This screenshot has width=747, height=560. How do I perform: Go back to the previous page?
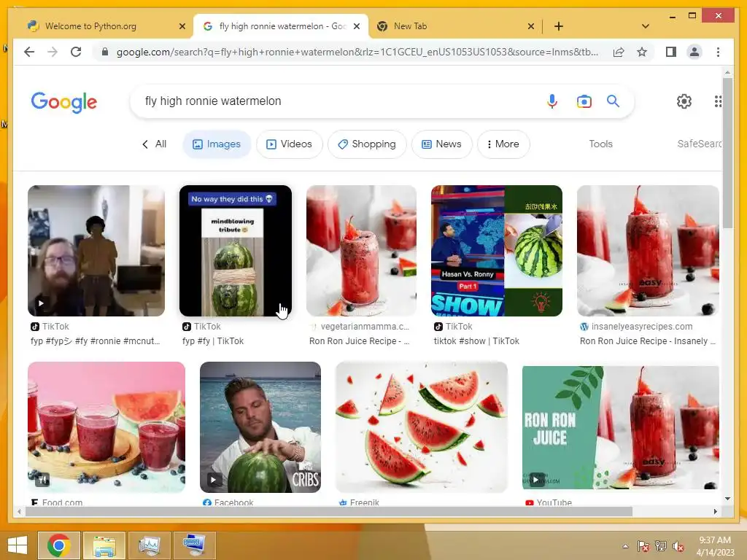click(x=29, y=52)
